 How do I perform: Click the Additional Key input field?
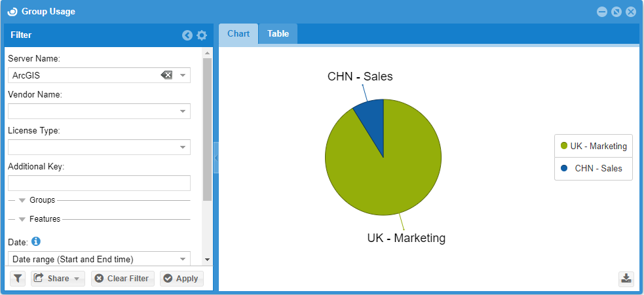tap(99, 183)
